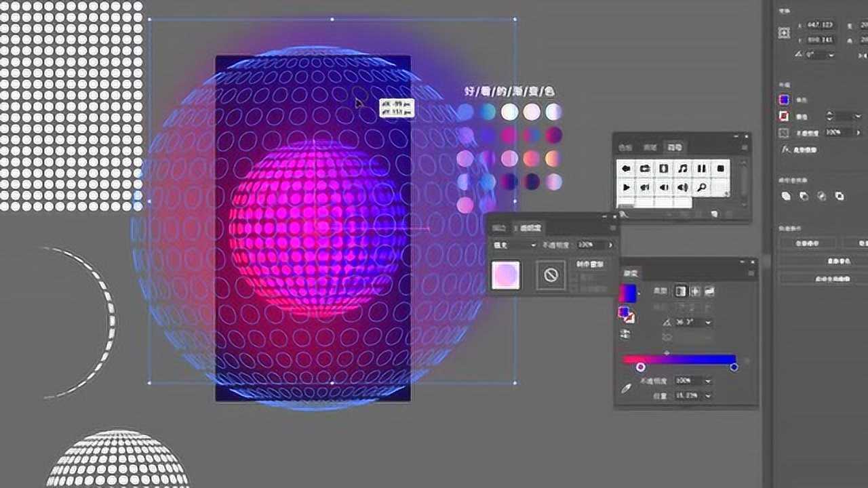This screenshot has height=488, width=868.
Task: Click the opacity icon in Appearance section
Action: click(785, 133)
